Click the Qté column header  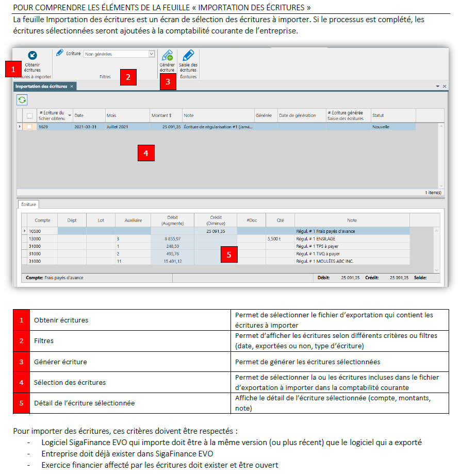(x=280, y=220)
